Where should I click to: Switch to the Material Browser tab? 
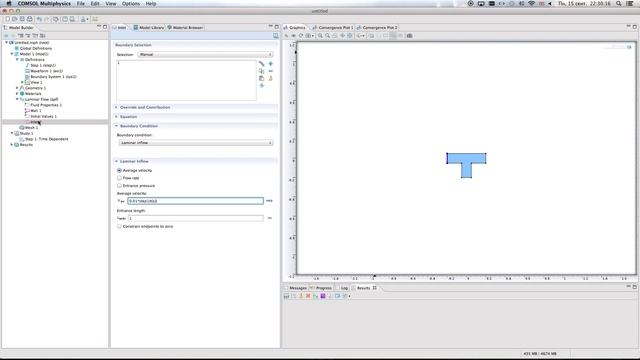tap(185, 27)
